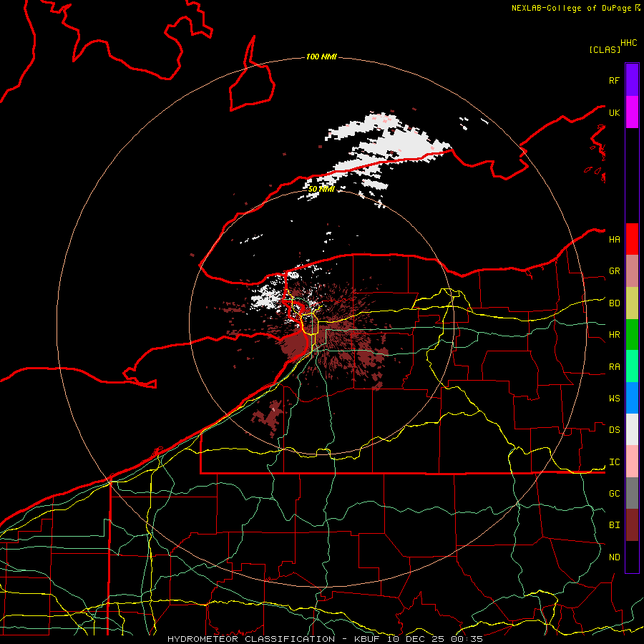Click the RA legend label
The width and height of the screenshot is (644, 644).
(614, 367)
